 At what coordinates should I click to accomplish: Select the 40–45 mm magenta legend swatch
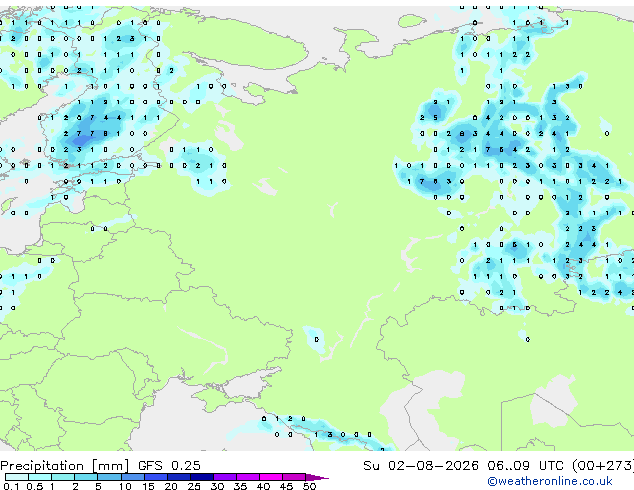point(271,477)
